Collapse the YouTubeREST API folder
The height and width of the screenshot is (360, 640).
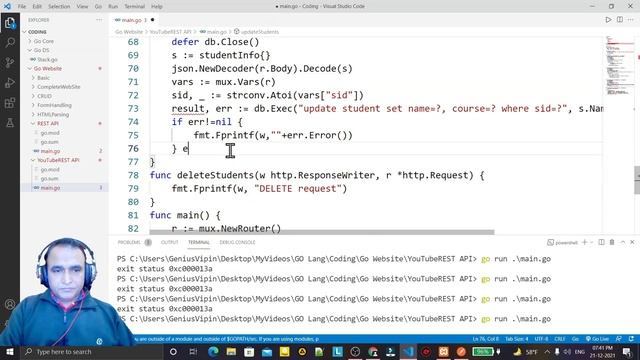58,160
